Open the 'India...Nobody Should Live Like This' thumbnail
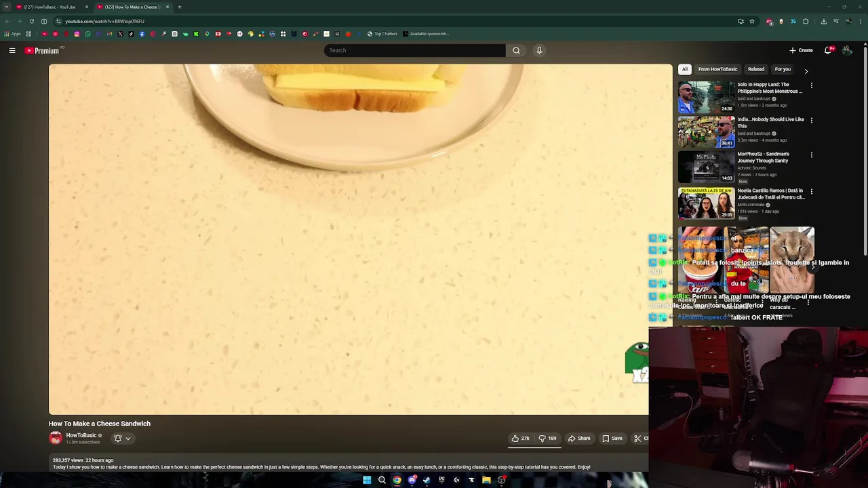 click(x=706, y=132)
